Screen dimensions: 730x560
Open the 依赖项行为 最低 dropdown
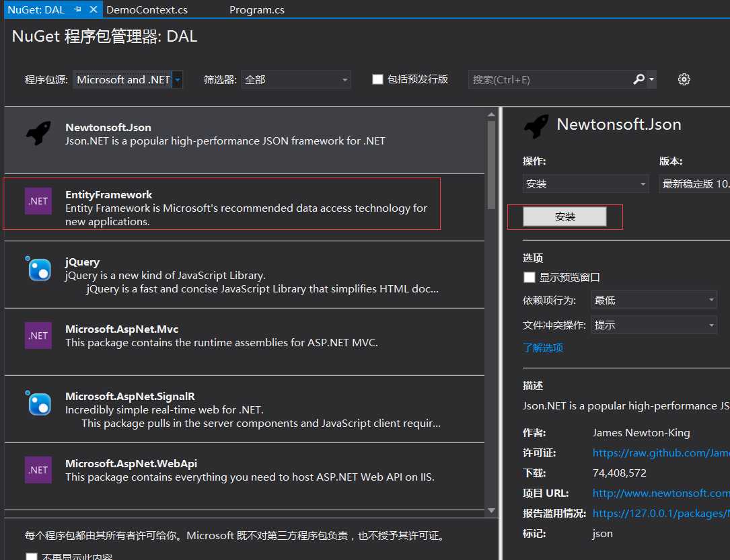(654, 300)
